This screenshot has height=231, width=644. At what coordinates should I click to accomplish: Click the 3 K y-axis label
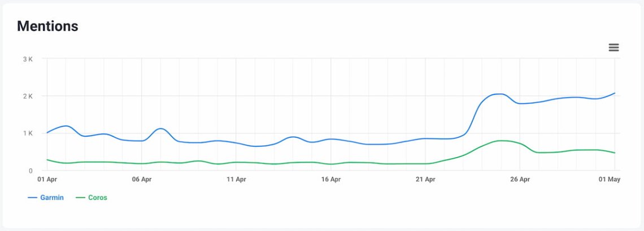coord(28,59)
